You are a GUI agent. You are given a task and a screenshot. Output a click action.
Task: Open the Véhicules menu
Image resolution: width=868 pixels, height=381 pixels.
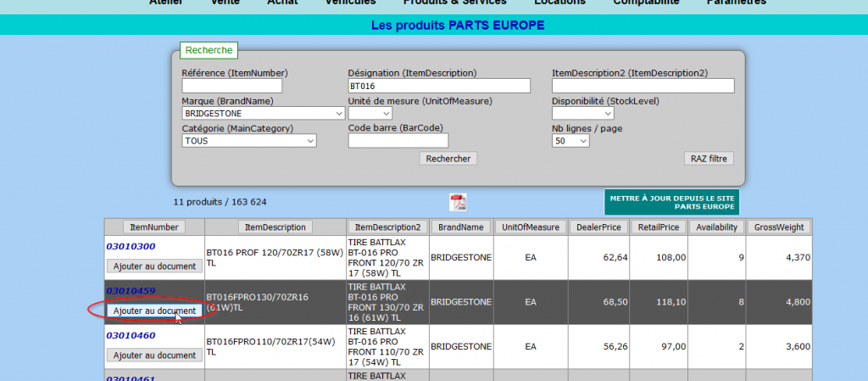(350, 3)
